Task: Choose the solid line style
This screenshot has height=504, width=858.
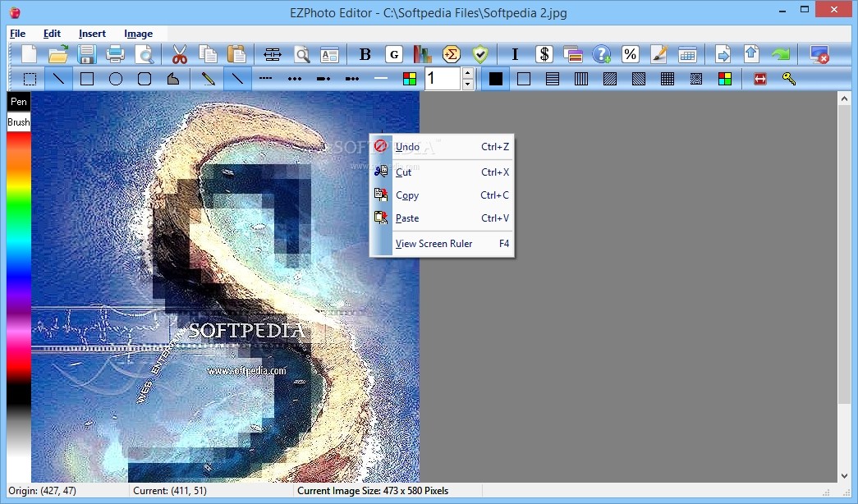Action: pyautogui.click(x=237, y=79)
